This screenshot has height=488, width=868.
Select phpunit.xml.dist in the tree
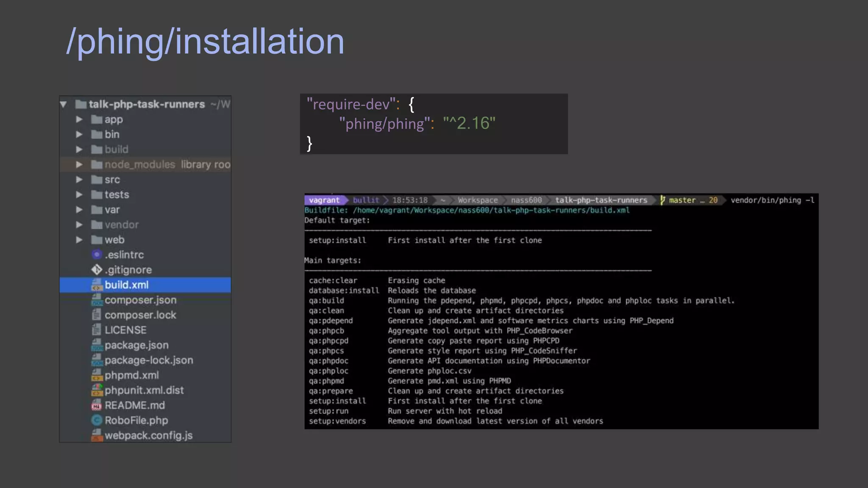pos(144,390)
